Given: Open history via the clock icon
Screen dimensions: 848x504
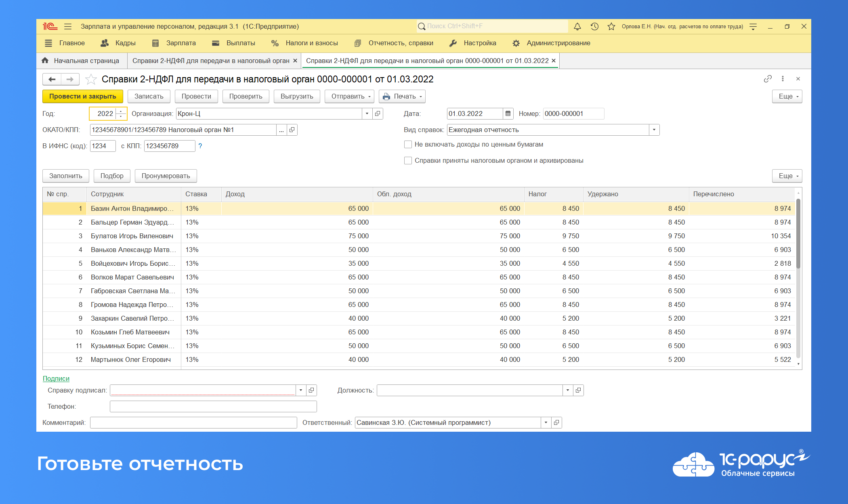Looking at the screenshot, I should (x=594, y=26).
